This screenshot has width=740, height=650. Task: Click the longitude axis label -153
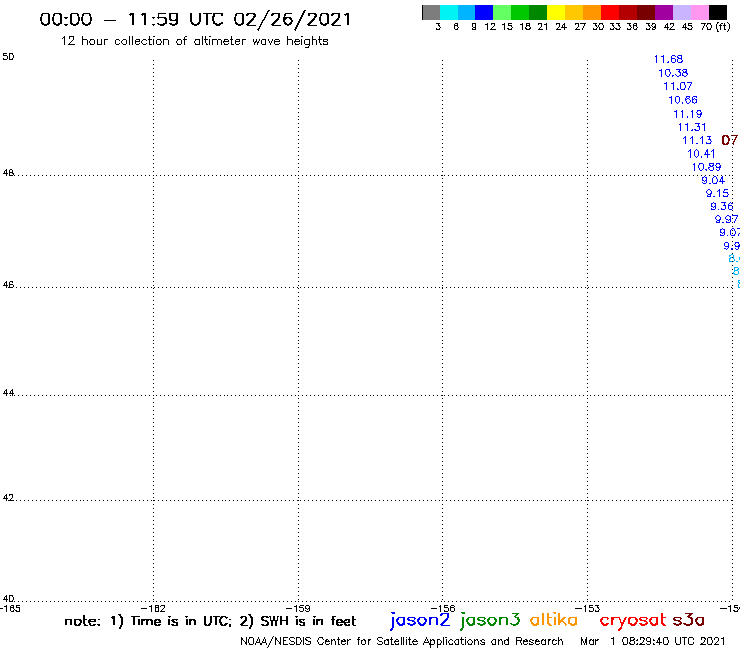tap(588, 609)
